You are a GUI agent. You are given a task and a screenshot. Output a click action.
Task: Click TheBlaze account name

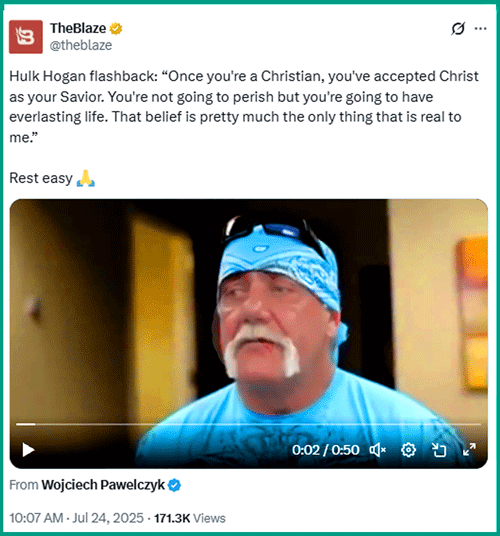coord(78,28)
